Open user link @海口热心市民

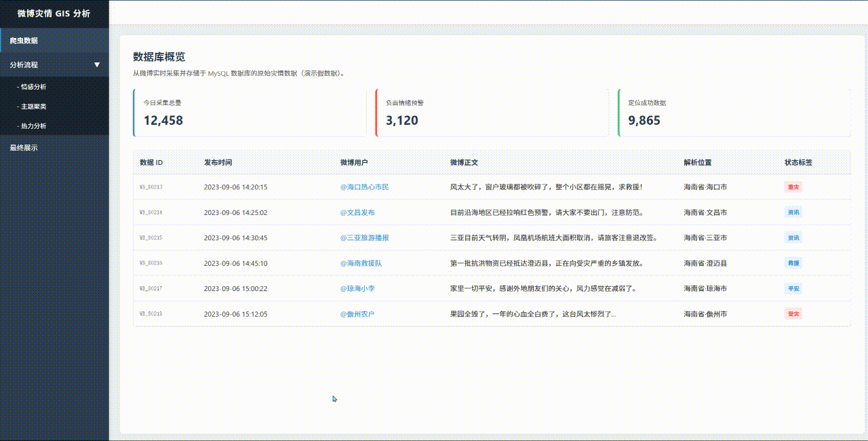364,187
